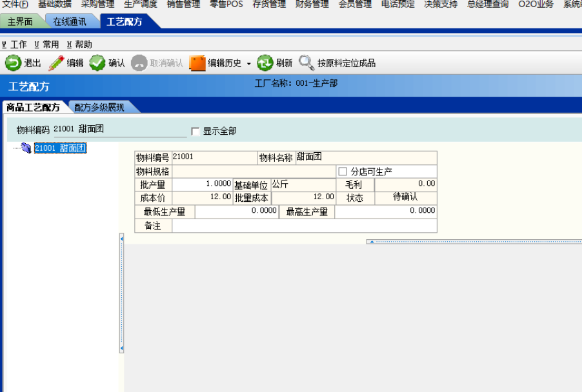Click the magnifier 按原料定位成品 icon
The width and height of the screenshot is (584, 392).
tap(307, 63)
